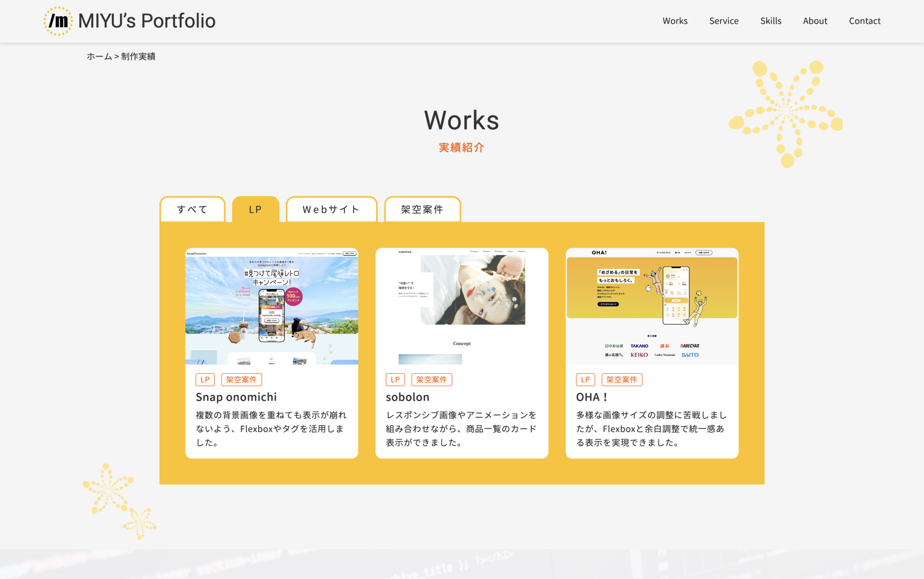Screen dimensions: 924x579
Task: Switch to the すべて tab
Action: pos(192,210)
